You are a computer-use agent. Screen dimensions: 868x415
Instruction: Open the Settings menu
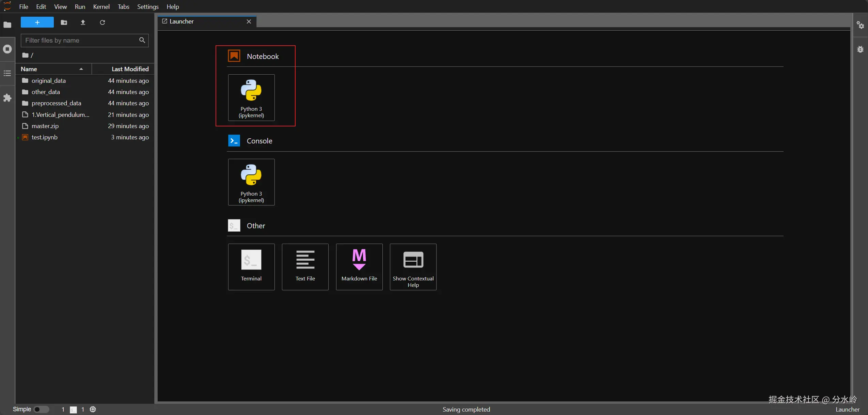click(147, 7)
